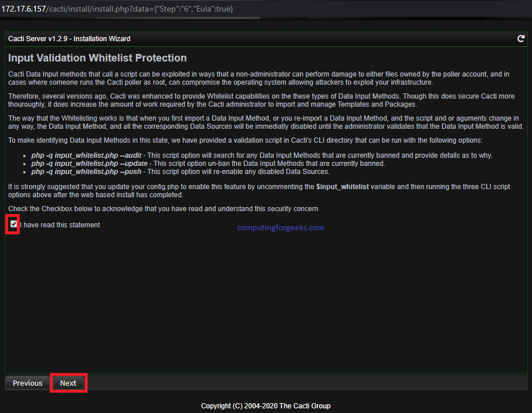Click the Next button

coord(68,383)
